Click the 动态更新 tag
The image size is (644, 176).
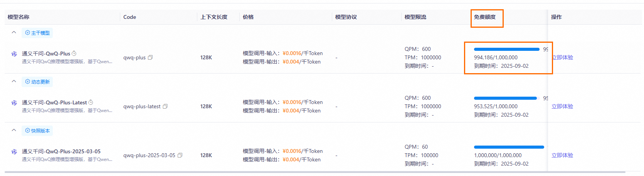(x=37, y=82)
